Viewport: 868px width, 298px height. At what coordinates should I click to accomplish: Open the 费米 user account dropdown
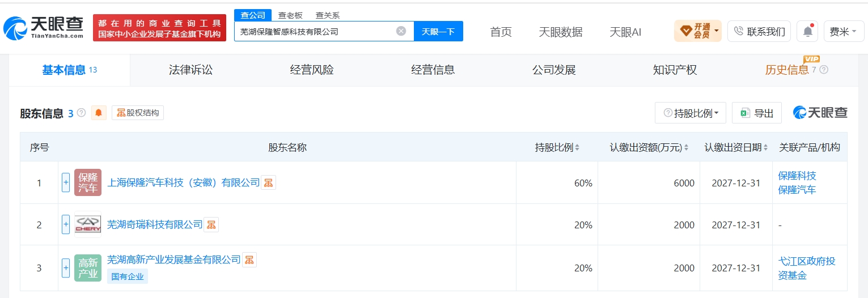tap(843, 31)
